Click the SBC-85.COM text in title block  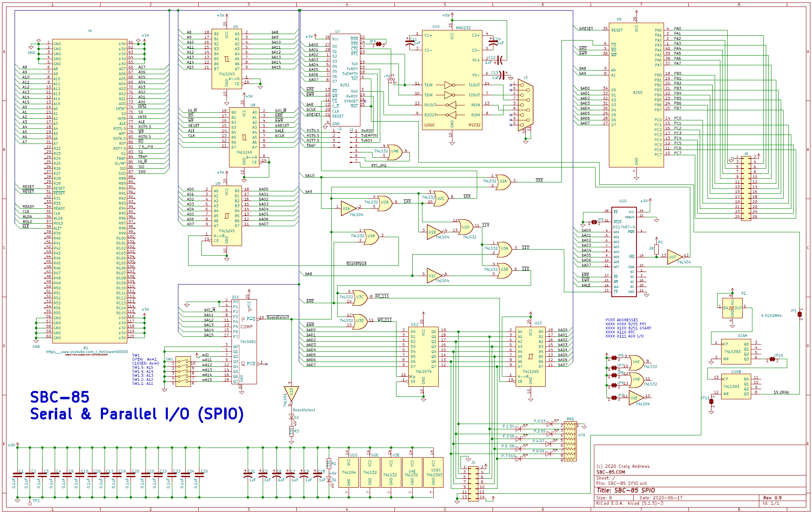(611, 472)
